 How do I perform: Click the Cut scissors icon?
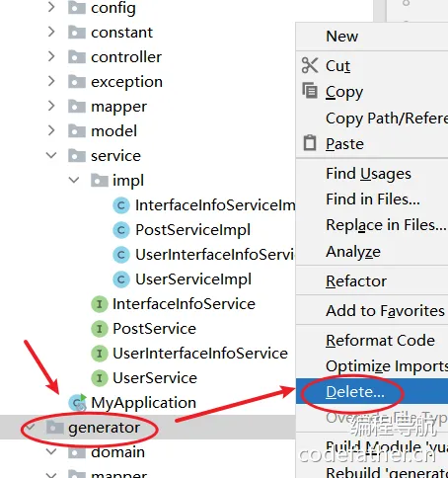(x=310, y=65)
